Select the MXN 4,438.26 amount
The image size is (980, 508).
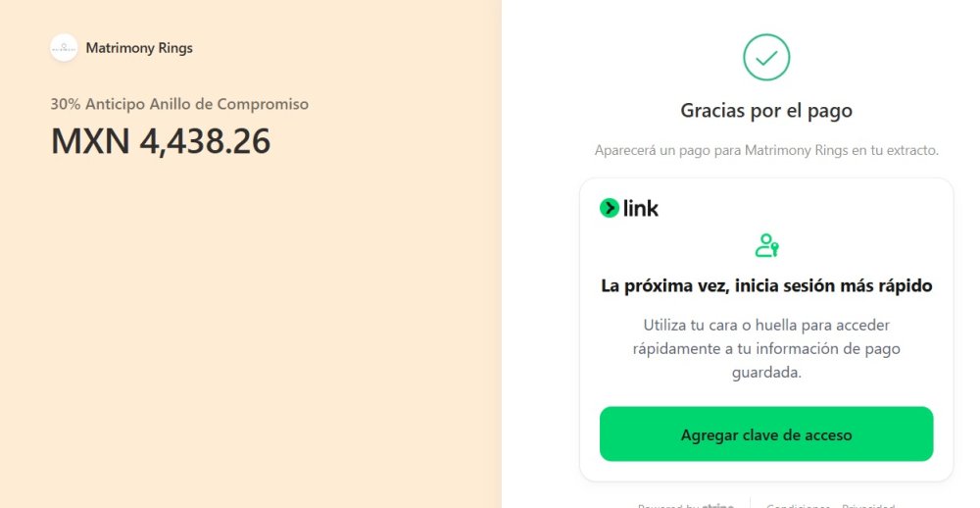[x=161, y=141]
